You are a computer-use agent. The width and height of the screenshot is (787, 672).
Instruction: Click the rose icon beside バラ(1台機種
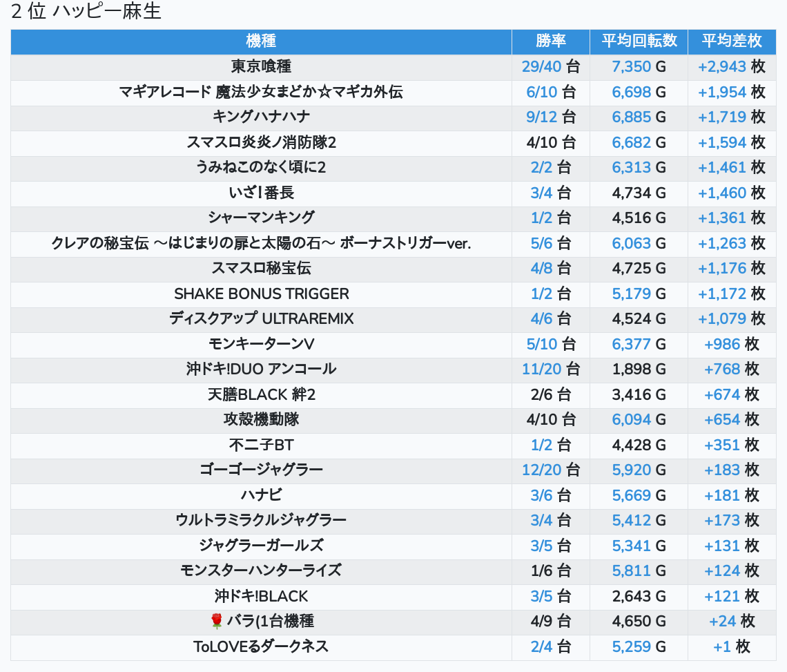pos(216,622)
